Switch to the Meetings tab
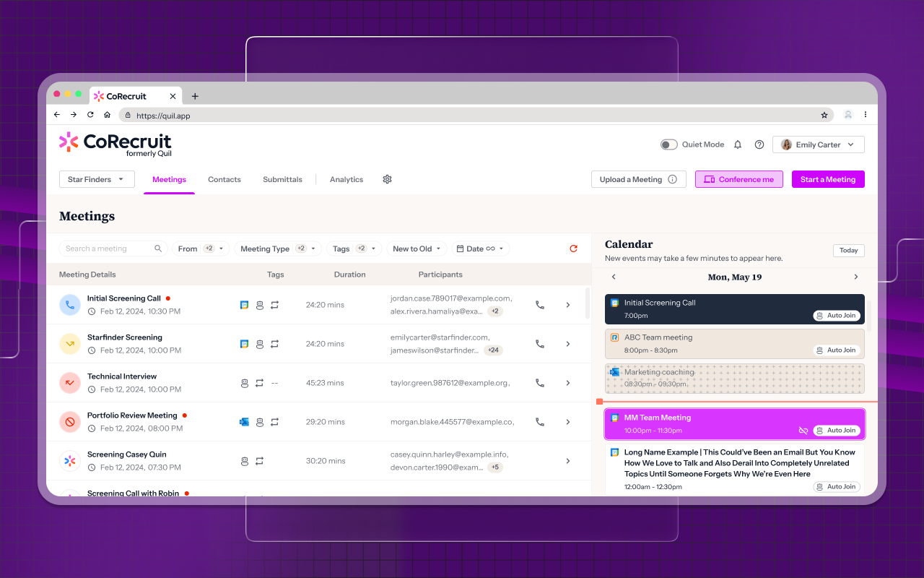This screenshot has height=578, width=924. 169,179
